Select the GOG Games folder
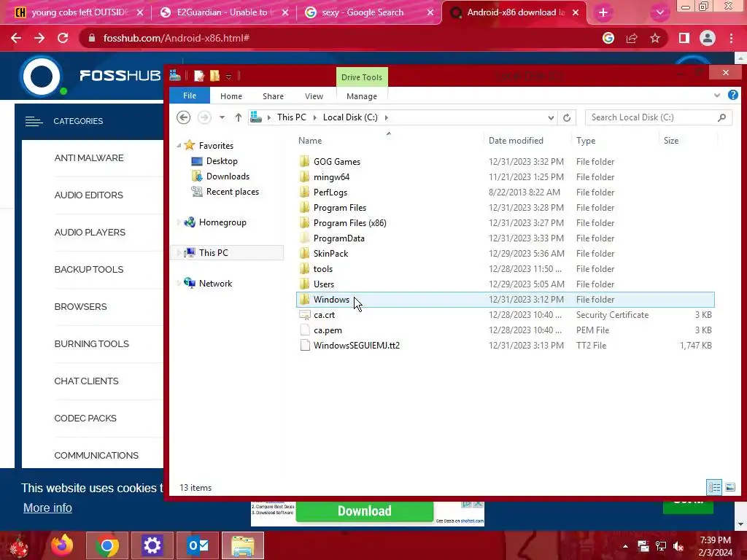Viewport: 747px width, 560px height. pos(505,161)
